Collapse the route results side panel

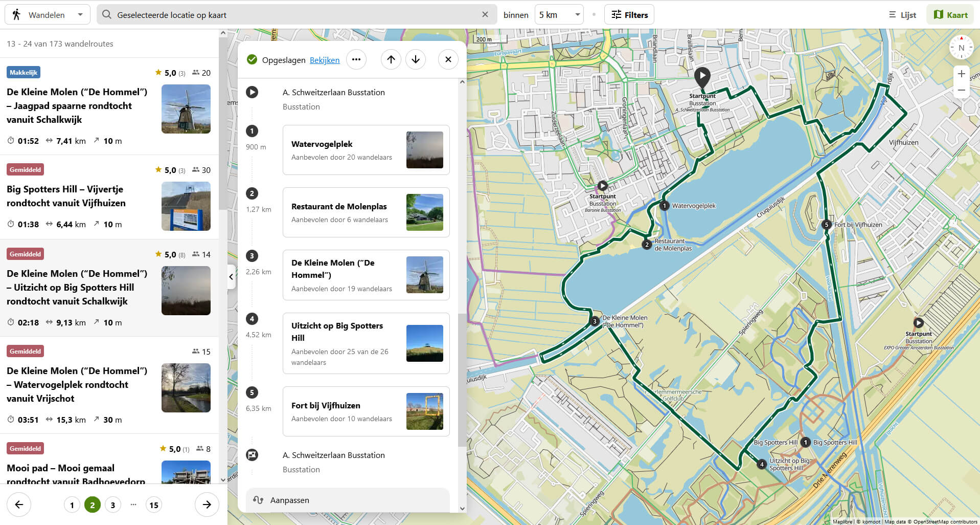coord(231,277)
